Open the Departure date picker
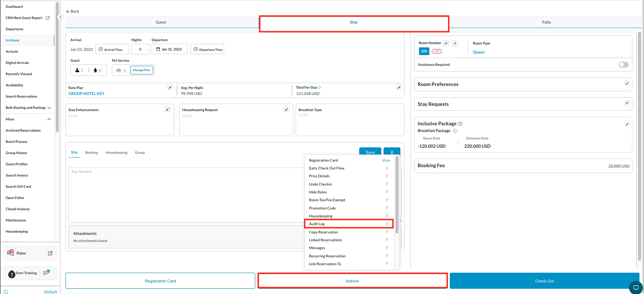The width and height of the screenshot is (644, 294). [x=170, y=49]
